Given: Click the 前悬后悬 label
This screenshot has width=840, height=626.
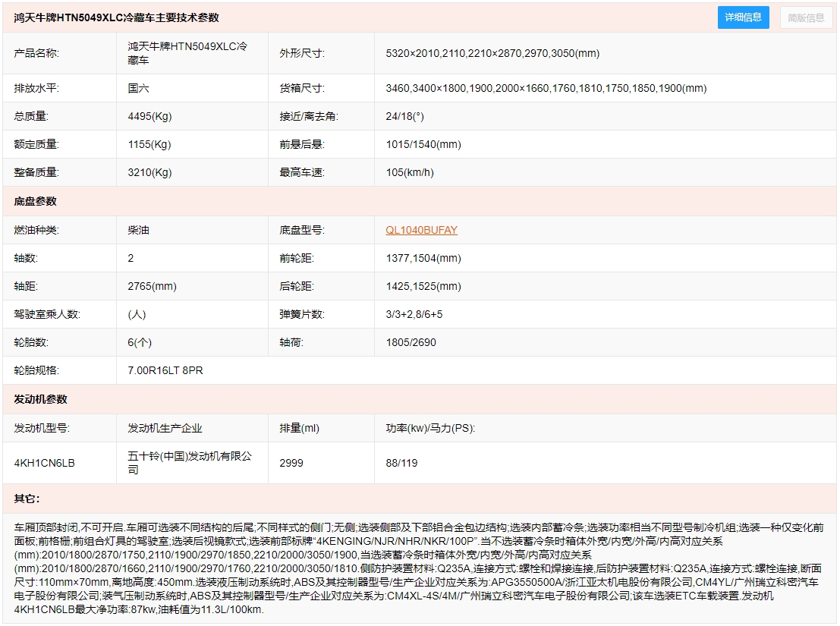Looking at the screenshot, I should point(302,145).
